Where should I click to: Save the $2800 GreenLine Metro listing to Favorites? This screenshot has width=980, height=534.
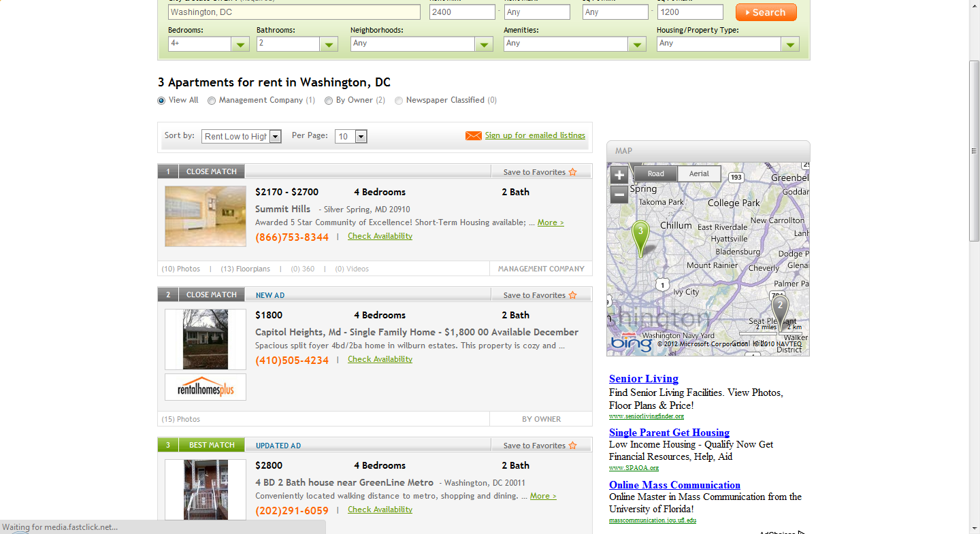pos(534,446)
